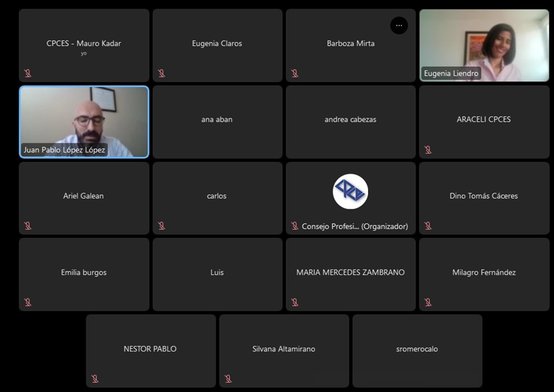Click the Ariel Galean name
The height and width of the screenshot is (392, 554).
[x=84, y=196]
